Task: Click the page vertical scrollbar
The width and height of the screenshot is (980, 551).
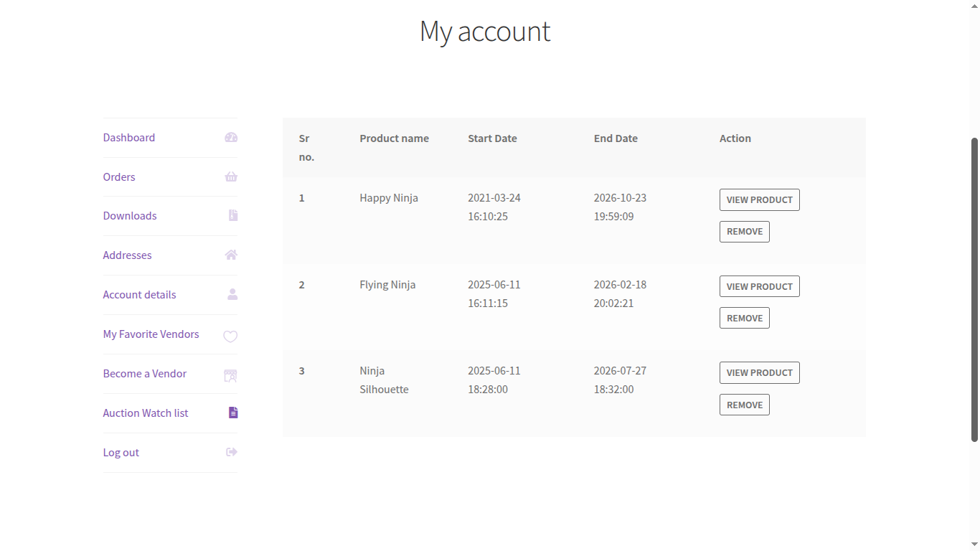Action: pyautogui.click(x=974, y=287)
